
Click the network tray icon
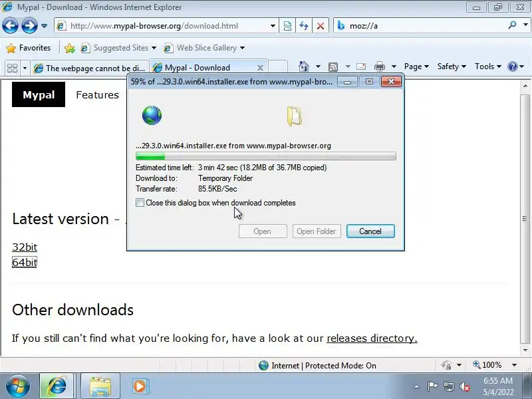[448, 386]
